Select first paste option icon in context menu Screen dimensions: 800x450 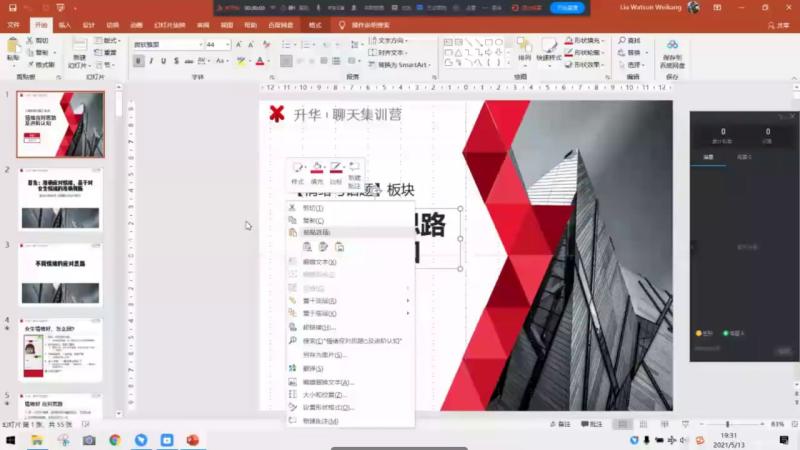tap(307, 247)
